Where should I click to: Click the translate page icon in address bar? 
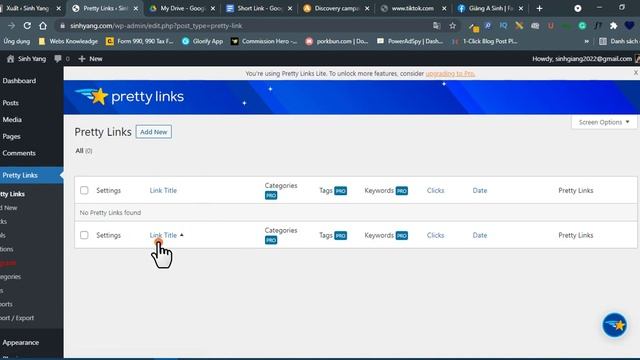coord(437,26)
